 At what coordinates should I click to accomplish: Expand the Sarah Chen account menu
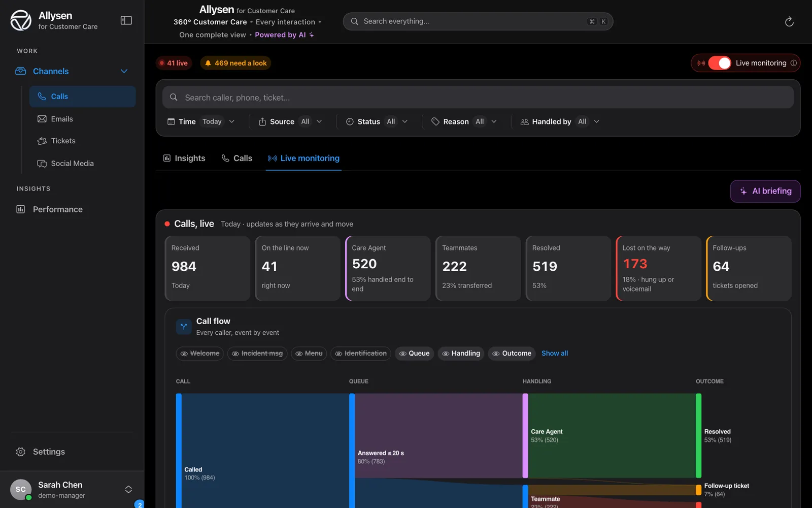72,489
